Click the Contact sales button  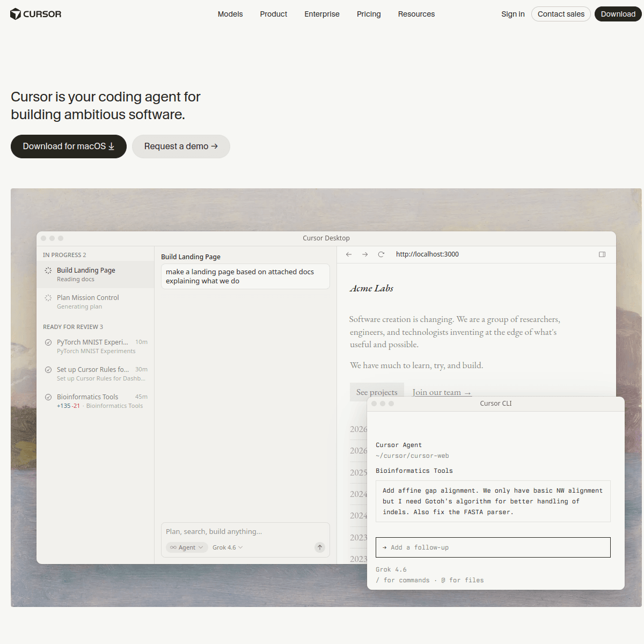point(561,14)
